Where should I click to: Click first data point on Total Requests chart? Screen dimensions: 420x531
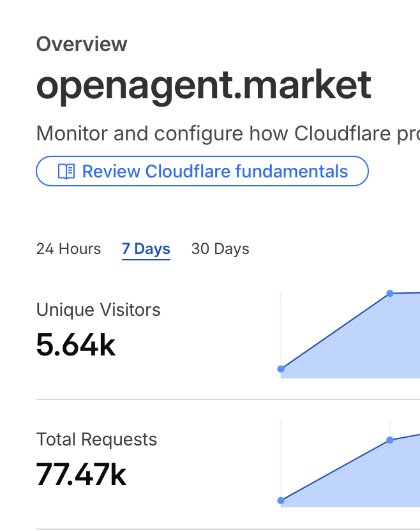pos(281,500)
